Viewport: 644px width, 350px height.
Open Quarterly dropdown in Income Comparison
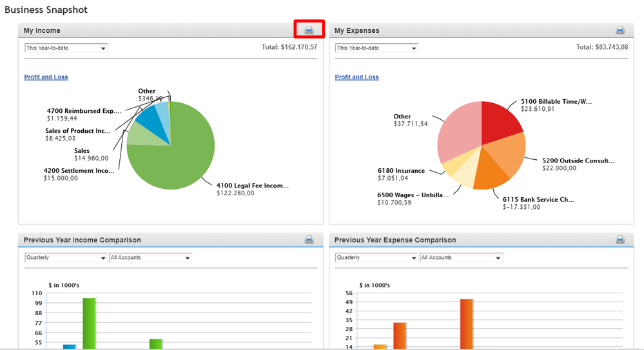[x=66, y=258]
